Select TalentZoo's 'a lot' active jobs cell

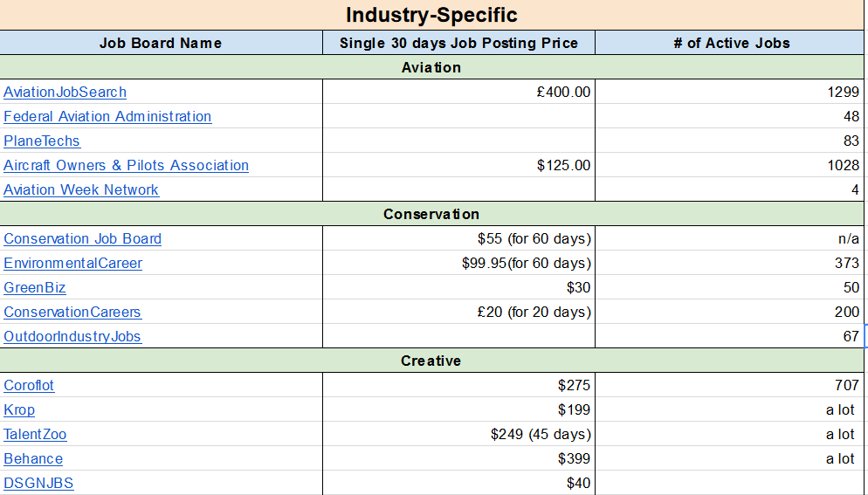pos(730,434)
